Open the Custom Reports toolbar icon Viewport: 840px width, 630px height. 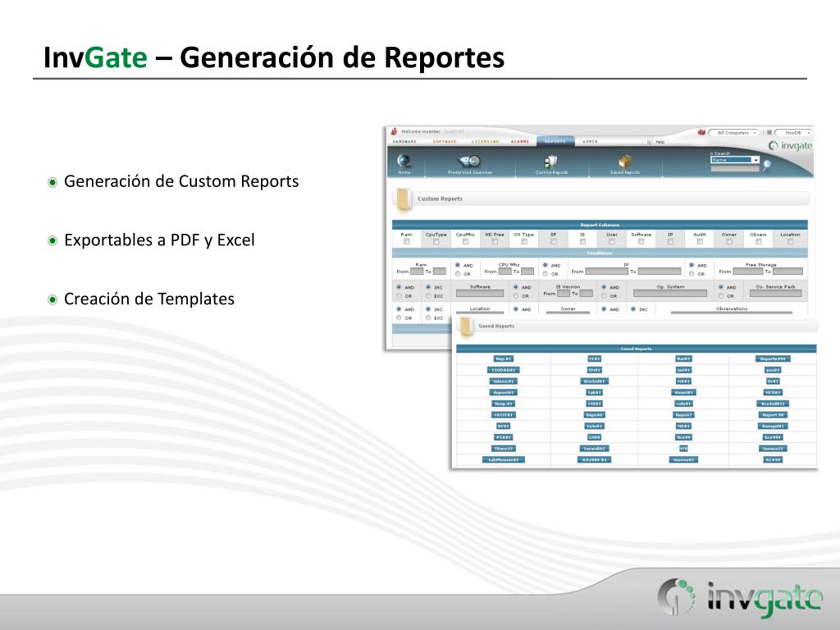coord(550,162)
